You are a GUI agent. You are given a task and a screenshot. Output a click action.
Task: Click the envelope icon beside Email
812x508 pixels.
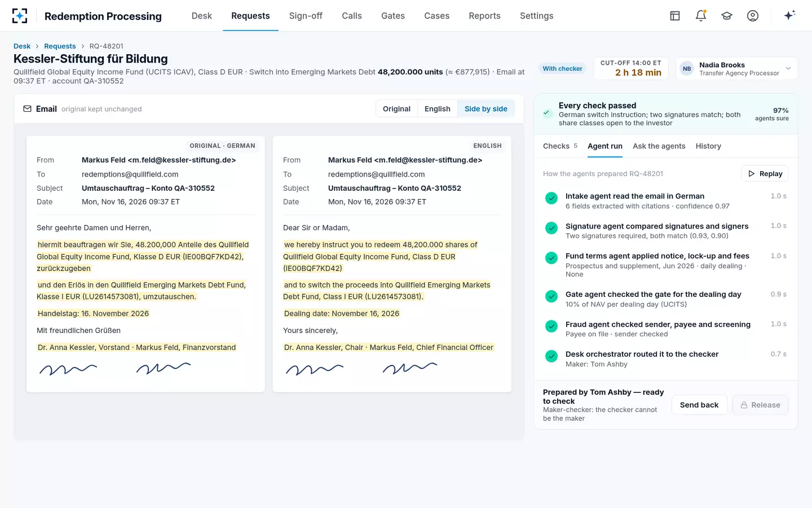pyautogui.click(x=27, y=109)
